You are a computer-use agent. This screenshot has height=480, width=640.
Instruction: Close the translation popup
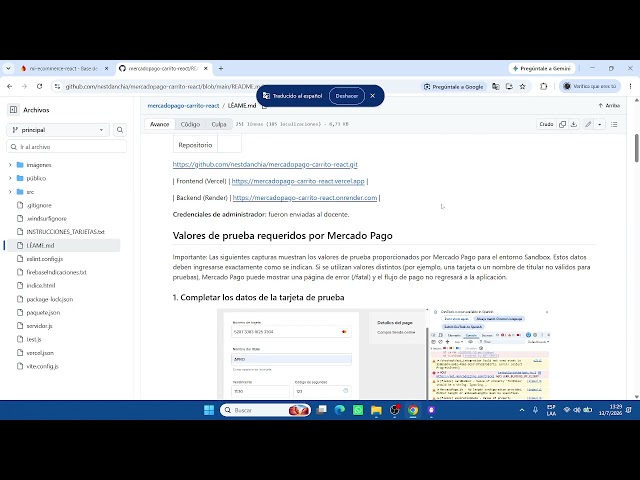[372, 96]
